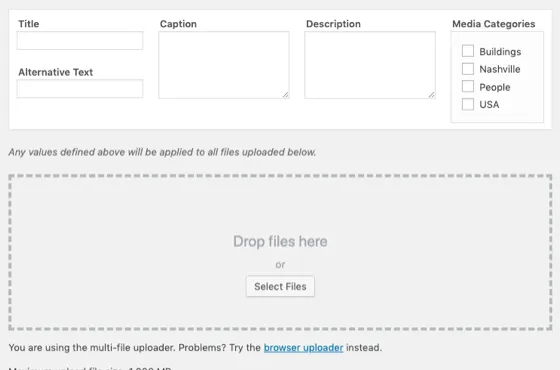Select the USA category checkbox
560x370 pixels.
click(468, 104)
